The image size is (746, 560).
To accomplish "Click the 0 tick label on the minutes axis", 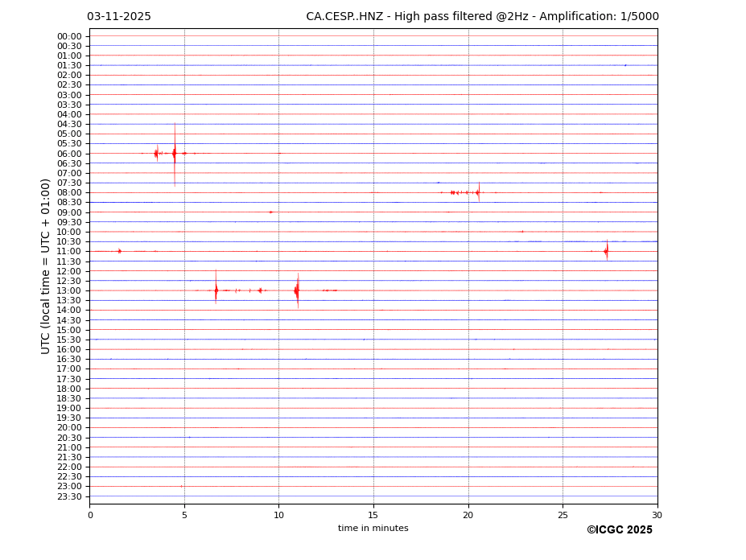I will point(90,515).
